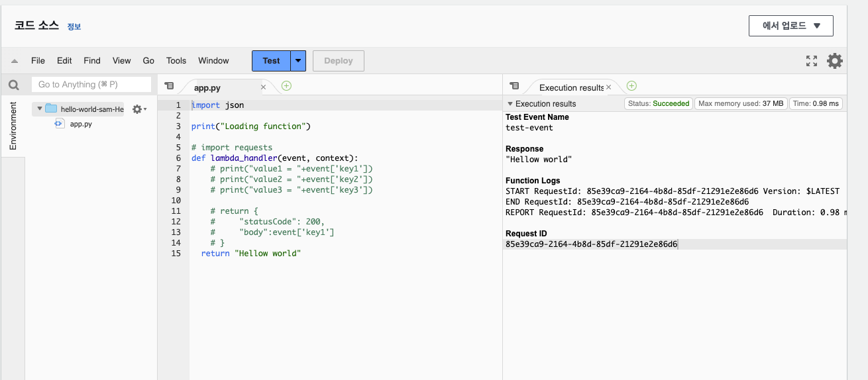Select app.py in the file tree
The width and height of the screenshot is (868, 380).
tap(80, 124)
